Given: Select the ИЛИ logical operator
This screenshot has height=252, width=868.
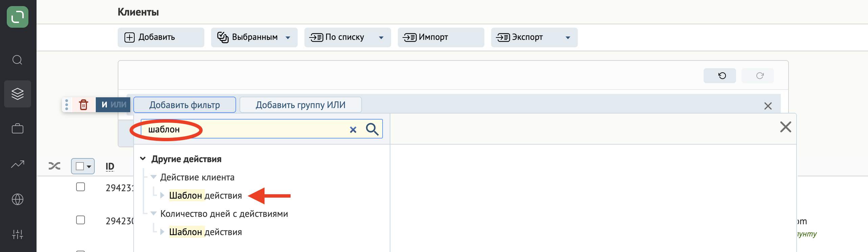Looking at the screenshot, I should click(x=118, y=105).
